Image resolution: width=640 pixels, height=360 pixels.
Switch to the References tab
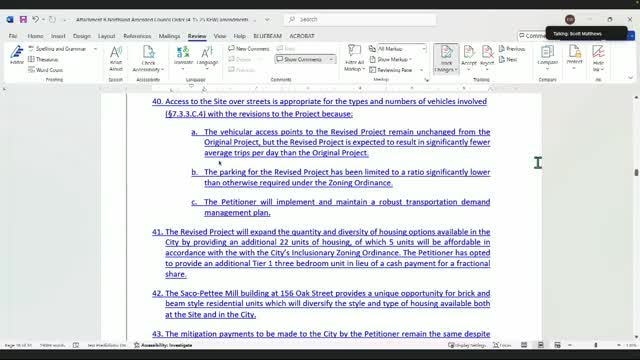(x=137, y=36)
